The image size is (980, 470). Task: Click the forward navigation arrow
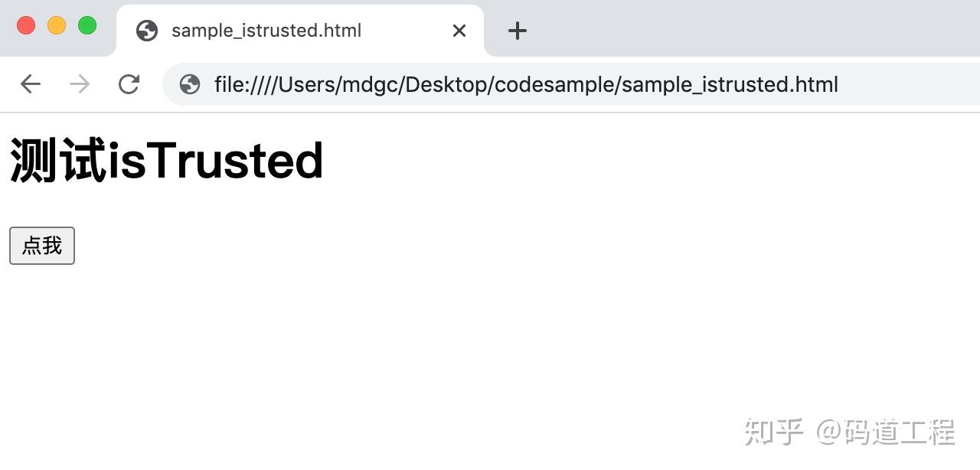[x=79, y=84]
